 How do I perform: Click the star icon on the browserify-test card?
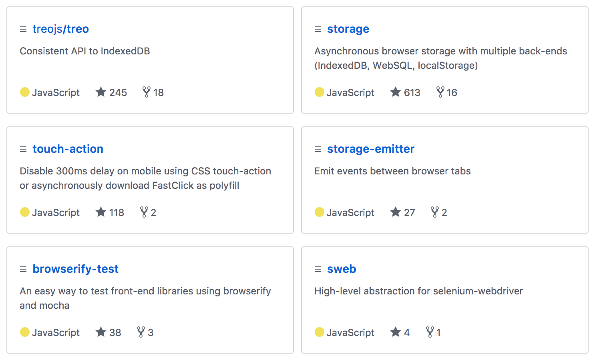101,332
